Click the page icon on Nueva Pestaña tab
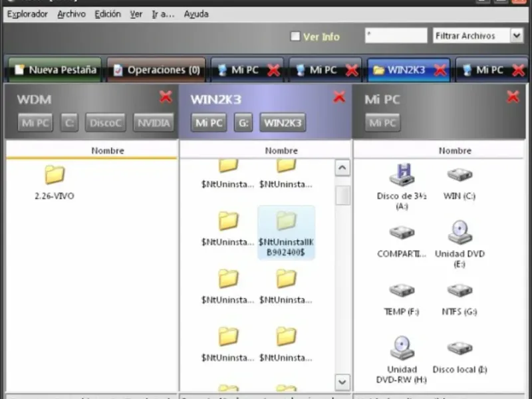 [x=19, y=70]
